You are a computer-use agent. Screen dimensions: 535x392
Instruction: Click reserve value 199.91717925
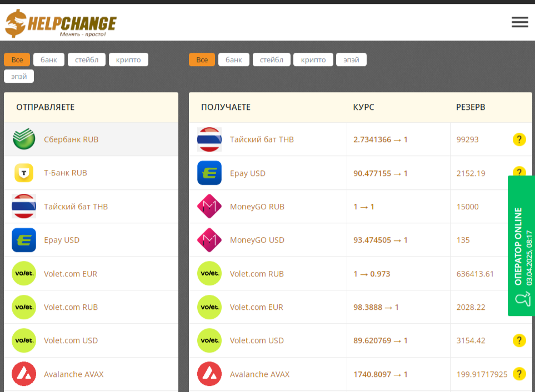click(x=482, y=374)
